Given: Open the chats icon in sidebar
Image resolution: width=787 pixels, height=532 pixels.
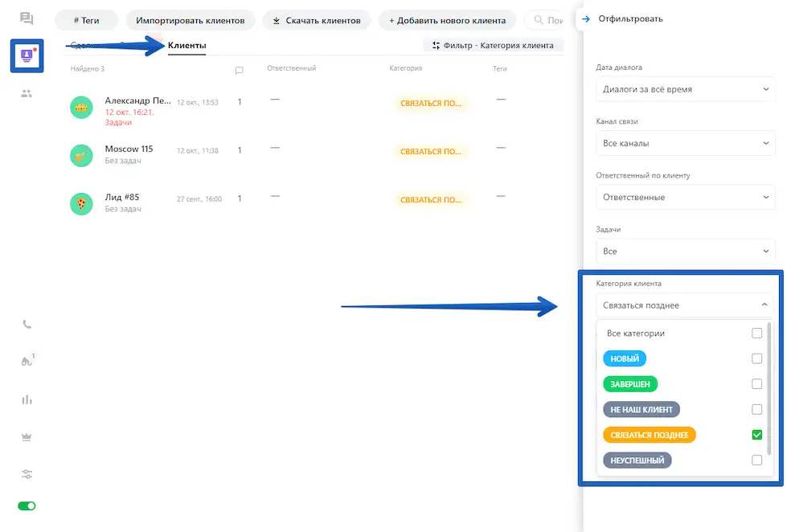Looking at the screenshot, I should [27, 18].
